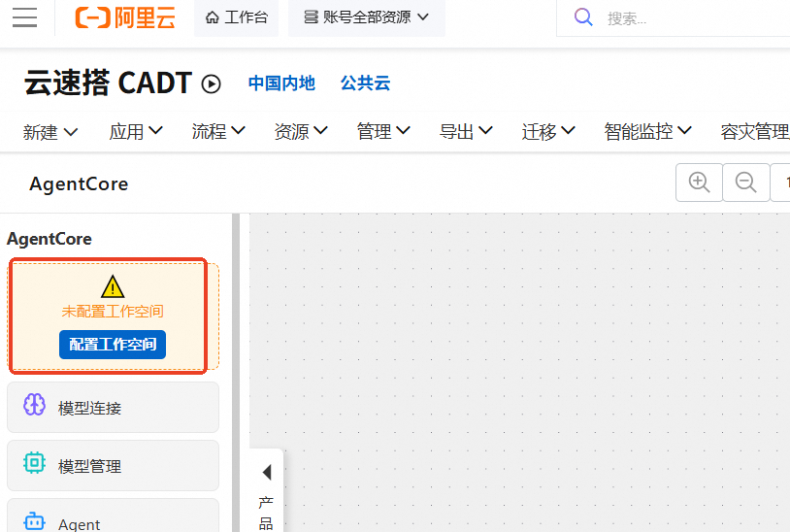
Task: Click the Alibaba Cloud logo
Action: [125, 17]
